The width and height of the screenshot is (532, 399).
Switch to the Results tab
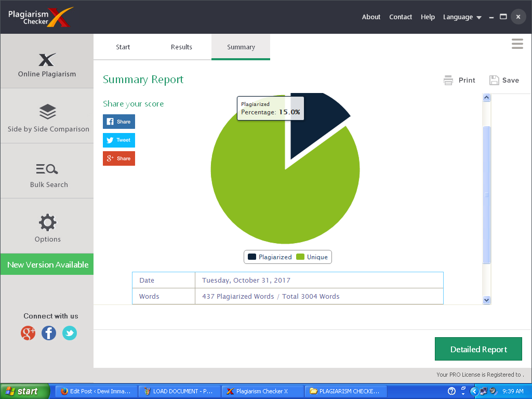[x=181, y=47]
